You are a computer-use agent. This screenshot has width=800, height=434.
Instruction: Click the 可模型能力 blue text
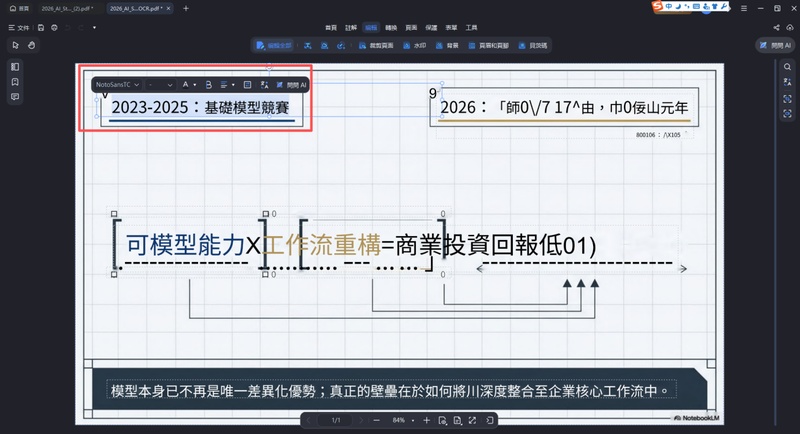click(186, 245)
